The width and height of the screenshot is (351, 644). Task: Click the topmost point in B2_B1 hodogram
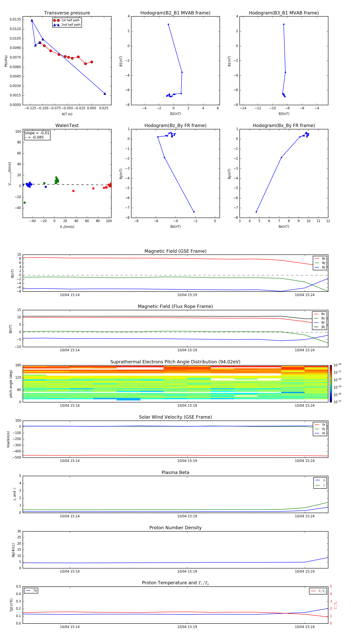(x=168, y=24)
